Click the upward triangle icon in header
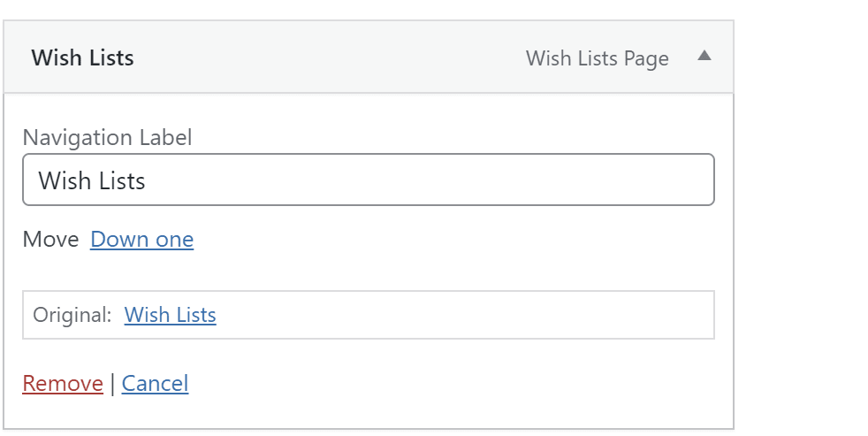Image resolution: width=868 pixels, height=436 pixels. (x=704, y=56)
